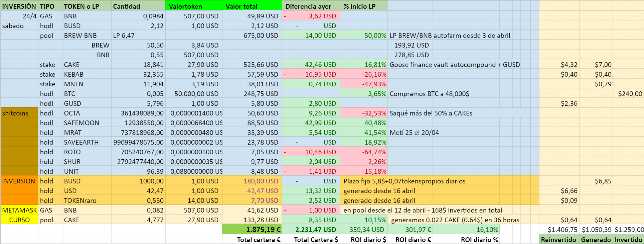Select the '12938550,00' quantity cell
The image size is (644, 244).
click(138, 123)
